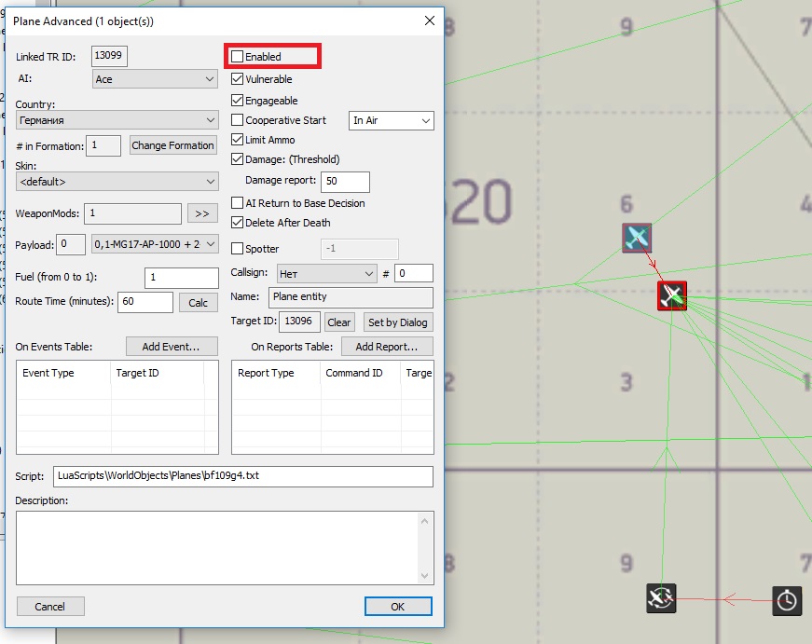Viewport: 812px width, 644px height.
Task: Click the Report Type column header
Action: click(x=277, y=373)
